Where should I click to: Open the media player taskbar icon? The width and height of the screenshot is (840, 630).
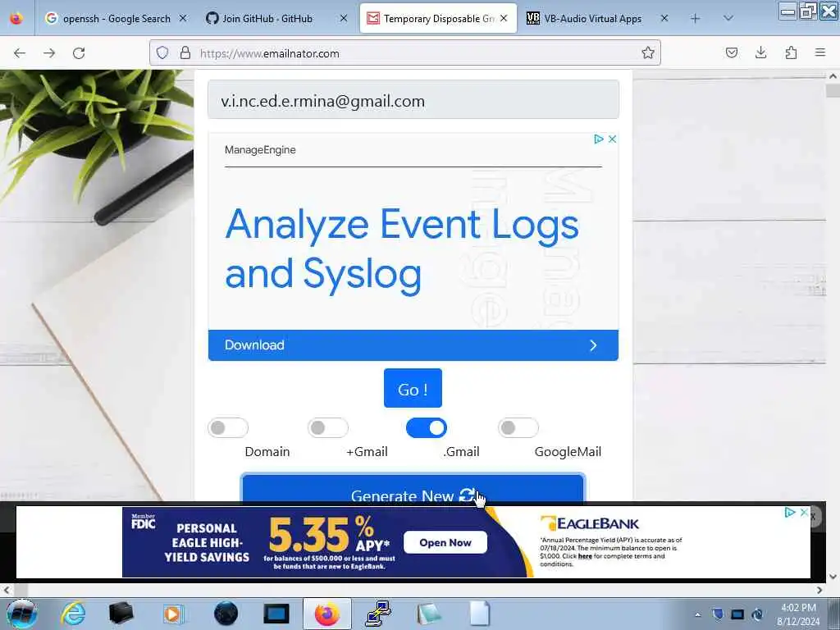[173, 614]
